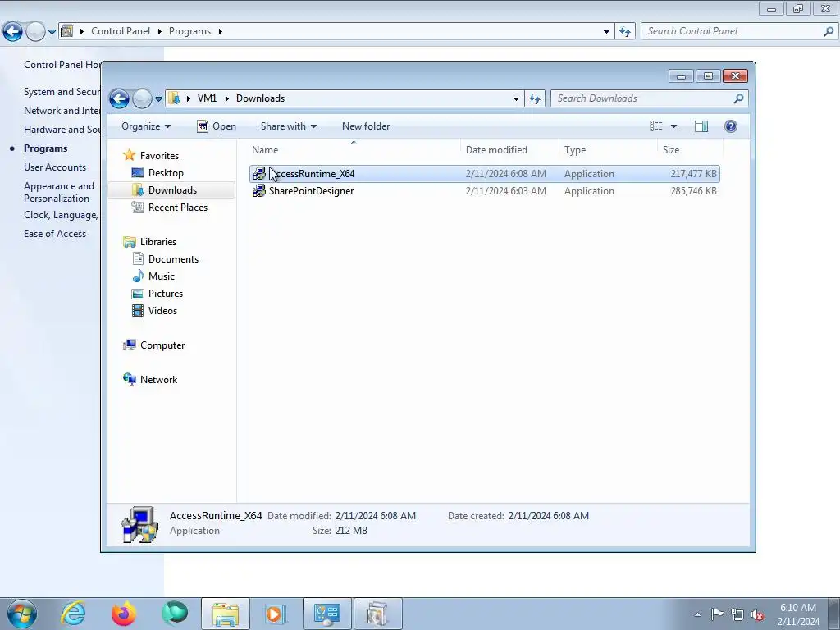Open Explorer Help icon
Screen dimensions: 840x630
click(x=731, y=126)
